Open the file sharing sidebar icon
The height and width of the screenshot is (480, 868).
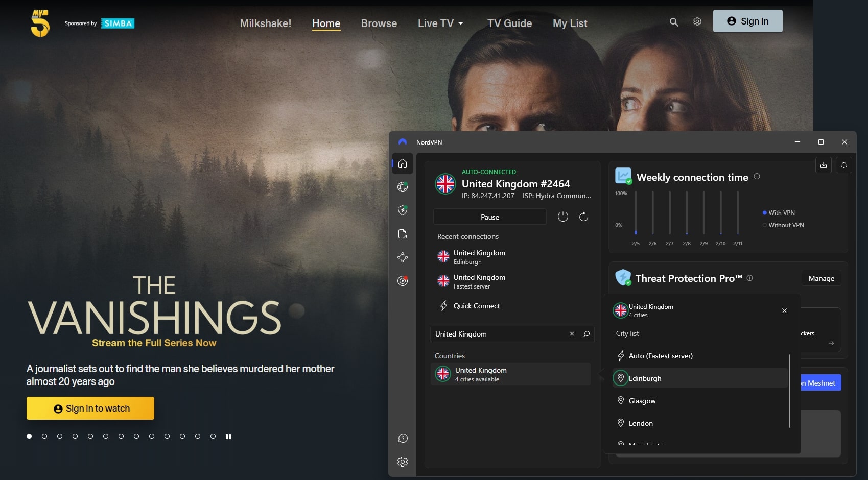coord(403,234)
